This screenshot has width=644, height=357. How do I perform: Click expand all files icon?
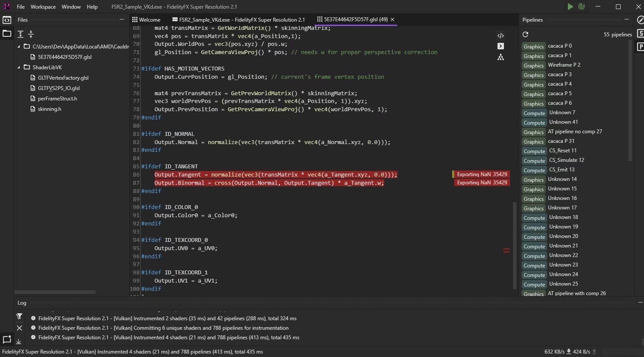[20, 34]
